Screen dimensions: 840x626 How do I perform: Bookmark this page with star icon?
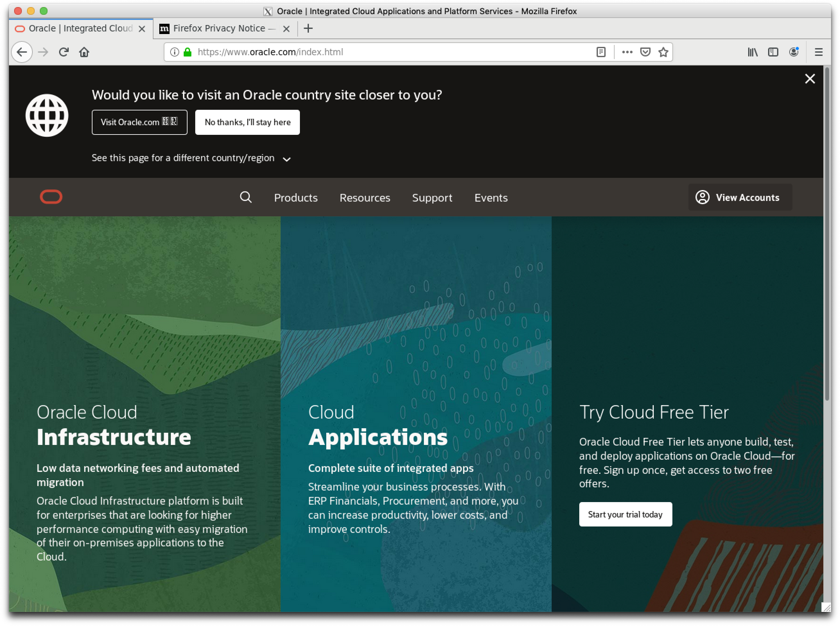[663, 52]
